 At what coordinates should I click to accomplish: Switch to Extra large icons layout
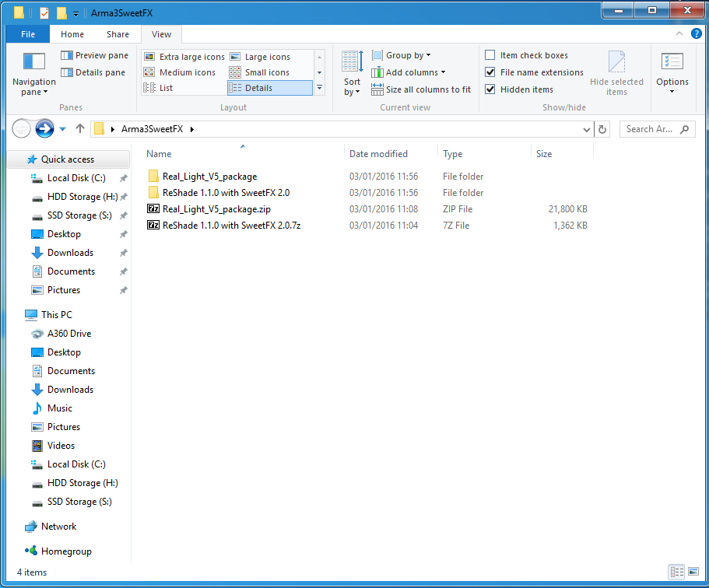(184, 57)
